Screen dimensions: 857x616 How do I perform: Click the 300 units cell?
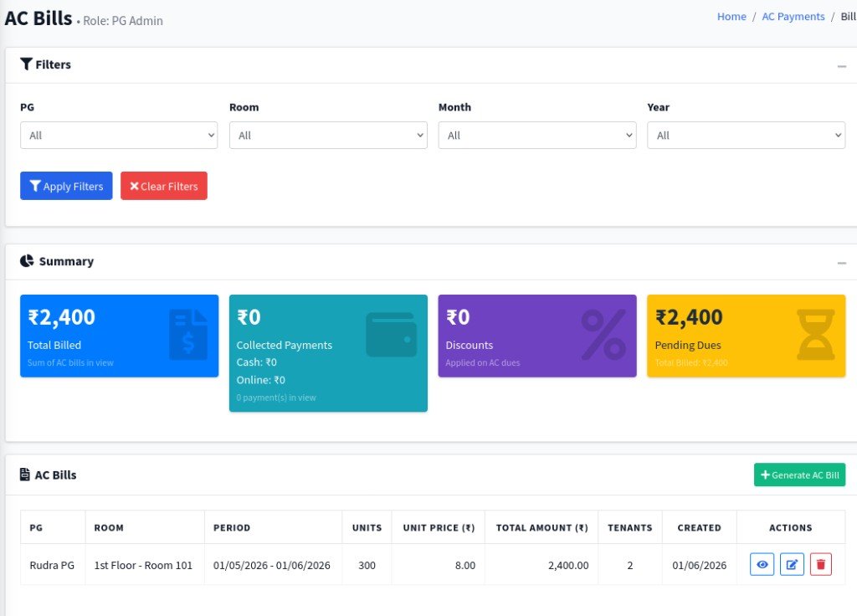pyautogui.click(x=367, y=565)
